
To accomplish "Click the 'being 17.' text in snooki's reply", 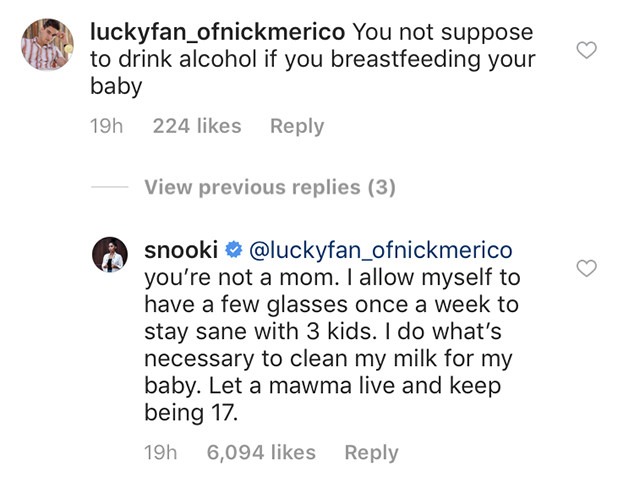I will (191, 413).
